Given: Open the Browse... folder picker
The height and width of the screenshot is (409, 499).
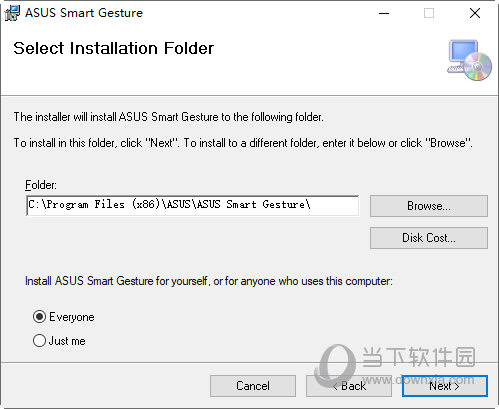Looking at the screenshot, I should [x=429, y=206].
